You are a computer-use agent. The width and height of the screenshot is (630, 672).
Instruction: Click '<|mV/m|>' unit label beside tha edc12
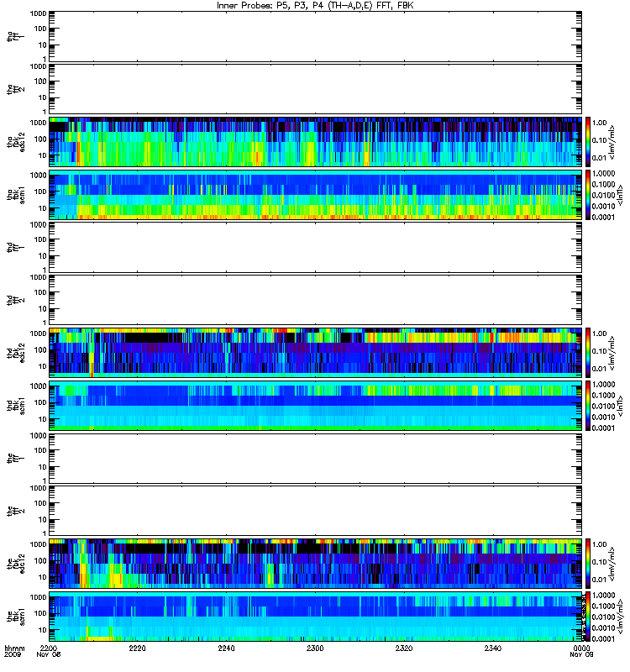tap(612, 142)
